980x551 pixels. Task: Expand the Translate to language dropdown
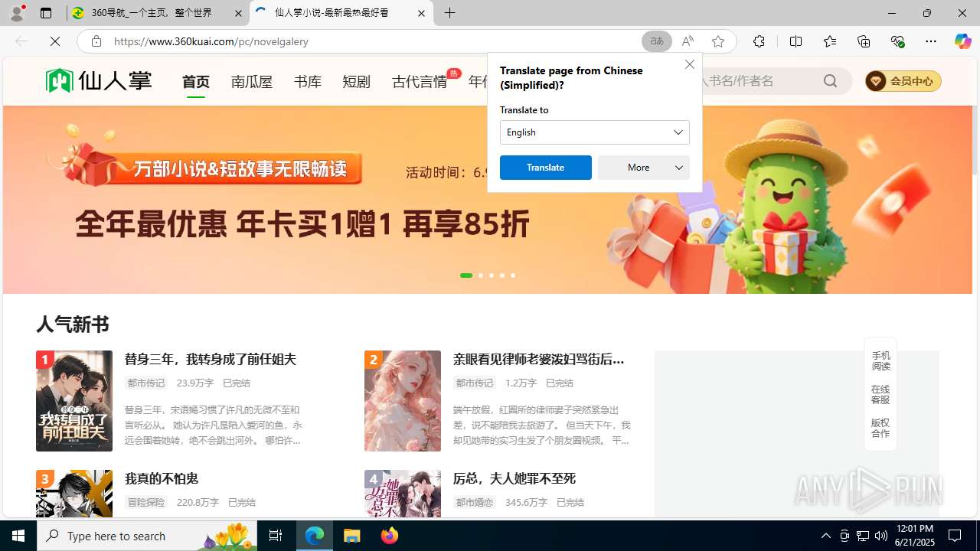595,132
